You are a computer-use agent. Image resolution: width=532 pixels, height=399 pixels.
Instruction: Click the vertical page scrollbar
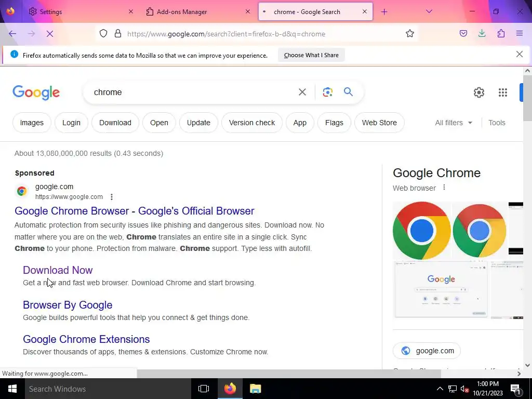point(527,98)
